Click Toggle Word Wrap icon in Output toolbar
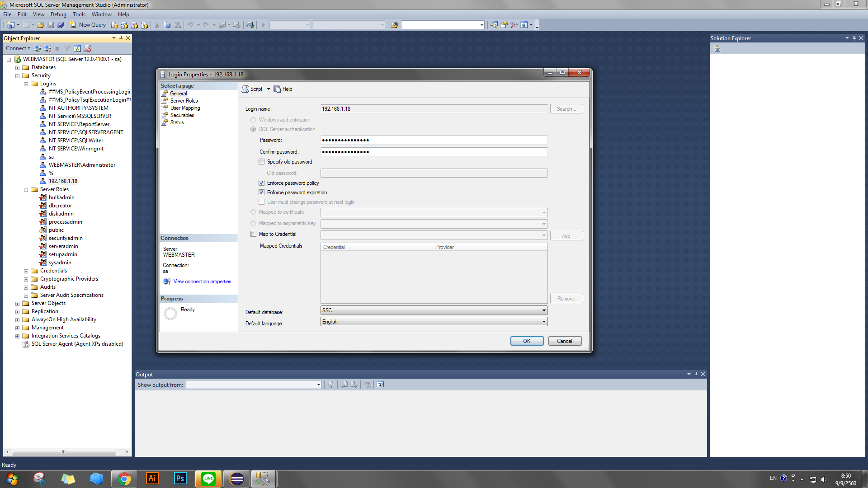The width and height of the screenshot is (868, 488). pos(380,385)
